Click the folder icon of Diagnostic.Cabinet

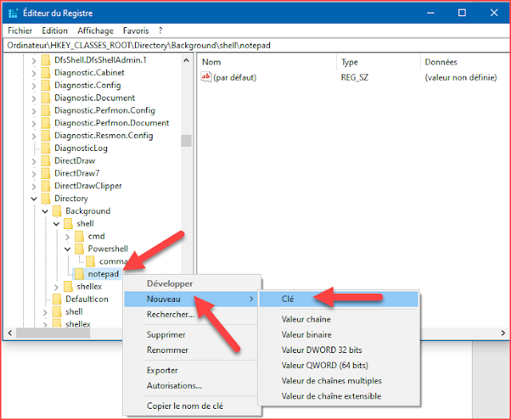46,73
